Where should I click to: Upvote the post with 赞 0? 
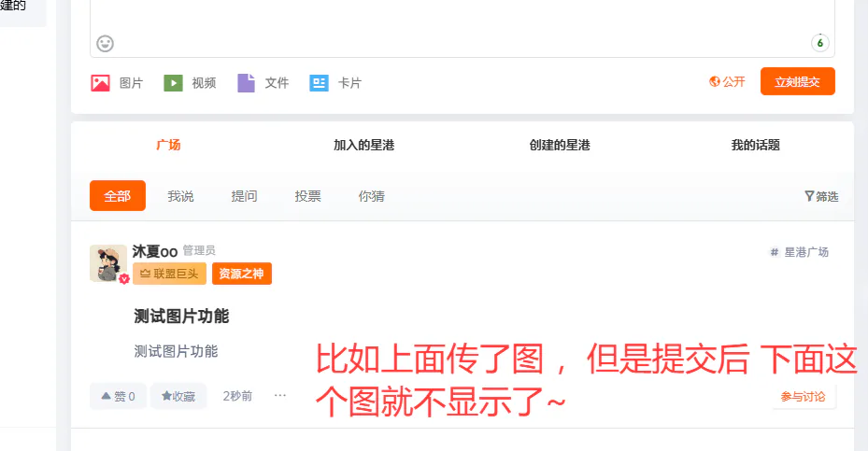(x=118, y=396)
